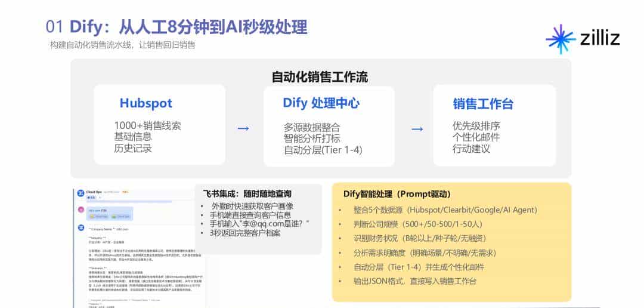The image size is (644, 308).
Task: Click bullet "自动分层（Tier 1-4）并生成个性化邮件"
Action: pyautogui.click(x=419, y=267)
